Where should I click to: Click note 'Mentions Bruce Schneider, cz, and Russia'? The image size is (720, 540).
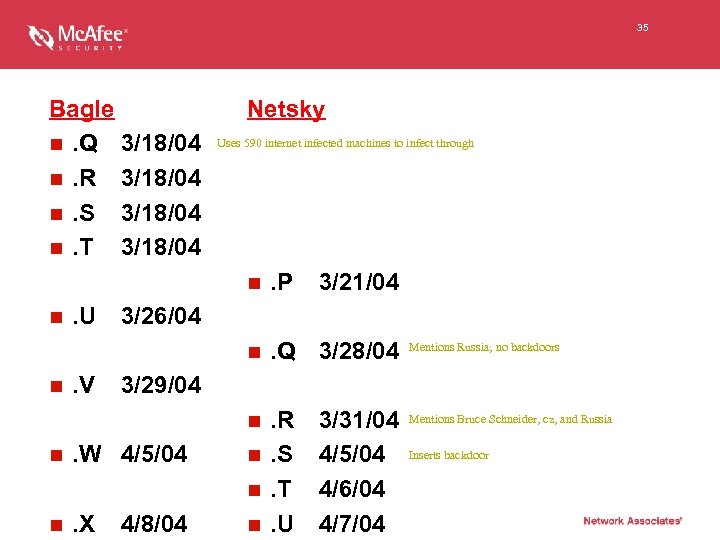[x=510, y=419]
